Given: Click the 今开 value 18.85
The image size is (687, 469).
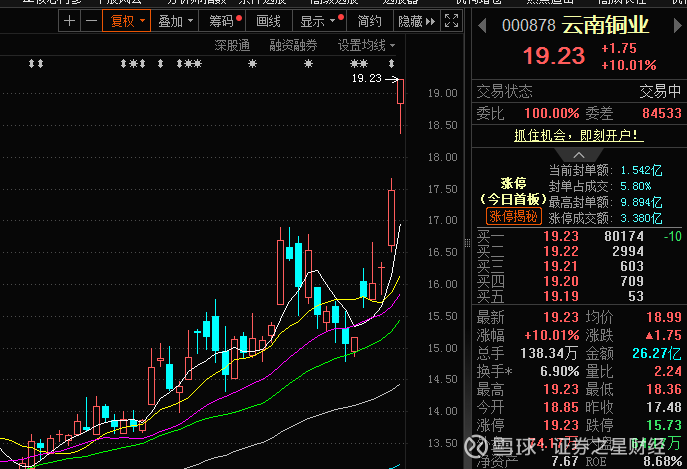Looking at the screenshot, I should pos(561,407).
